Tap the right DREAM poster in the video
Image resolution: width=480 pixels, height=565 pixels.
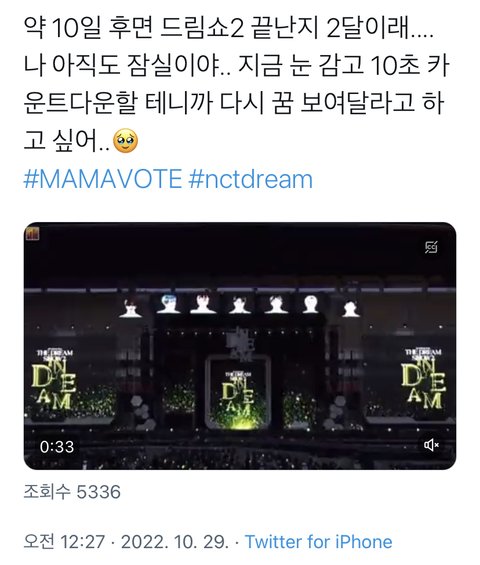coord(423,379)
